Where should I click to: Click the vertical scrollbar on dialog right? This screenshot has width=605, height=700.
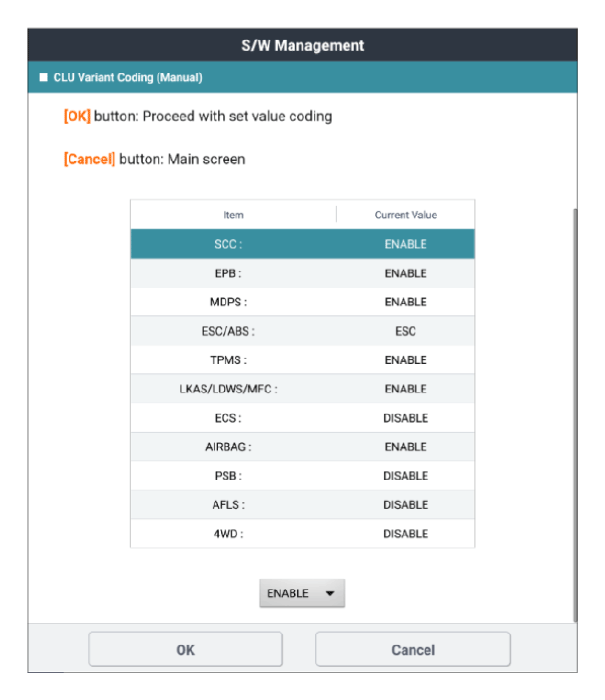coord(575,415)
